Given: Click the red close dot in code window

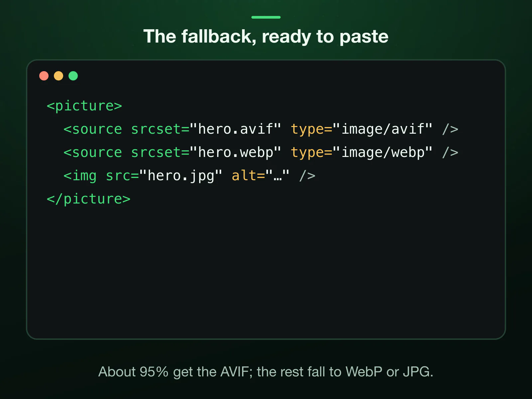Looking at the screenshot, I should [44, 76].
